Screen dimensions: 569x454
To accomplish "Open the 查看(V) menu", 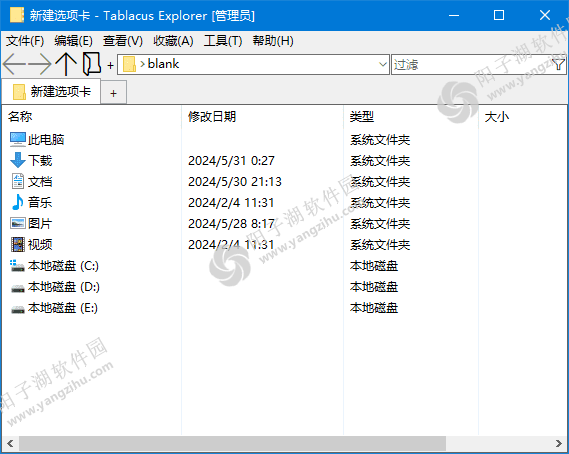I will click(x=123, y=41).
